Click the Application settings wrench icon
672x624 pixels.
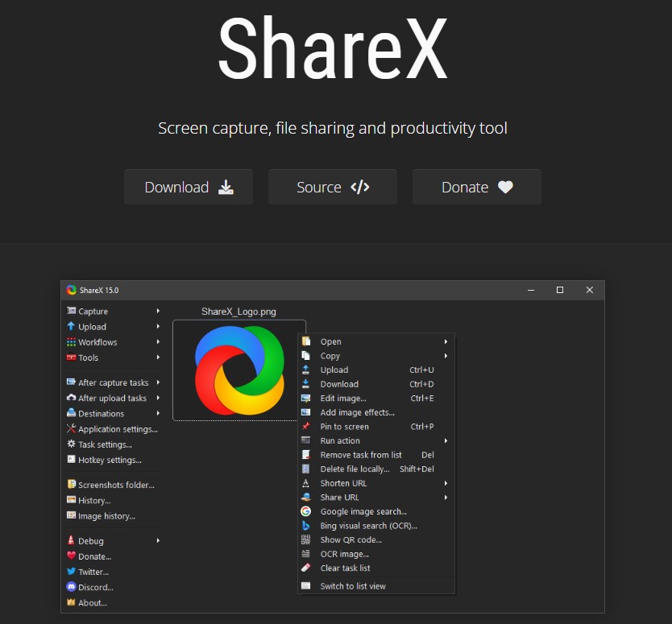click(x=71, y=428)
